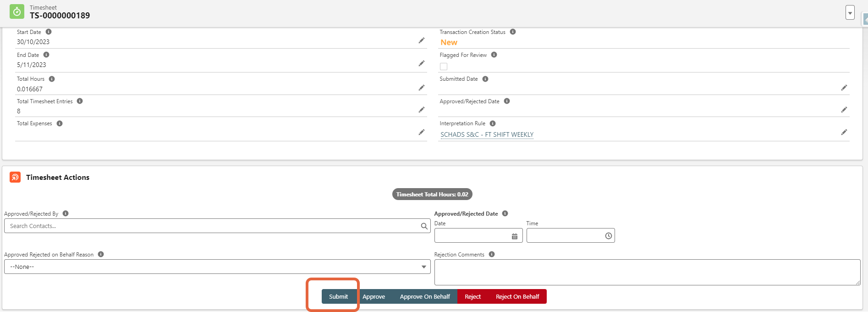Click the Approve button

(x=374, y=297)
